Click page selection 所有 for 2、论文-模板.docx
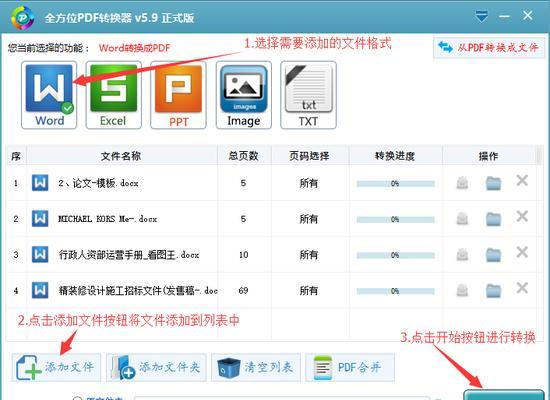Screen dimensions: 550x400 tap(309, 183)
